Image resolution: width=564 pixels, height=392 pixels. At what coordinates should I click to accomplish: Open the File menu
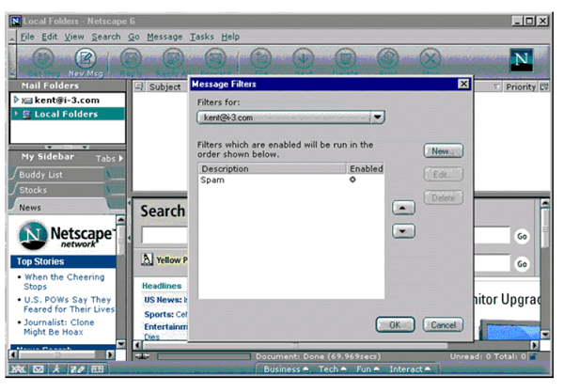[x=27, y=37]
